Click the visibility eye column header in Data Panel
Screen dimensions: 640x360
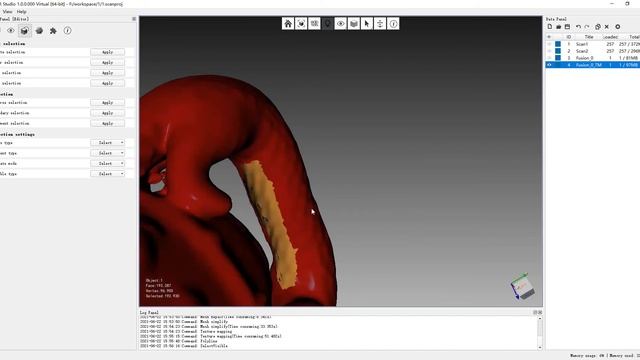tap(549, 37)
